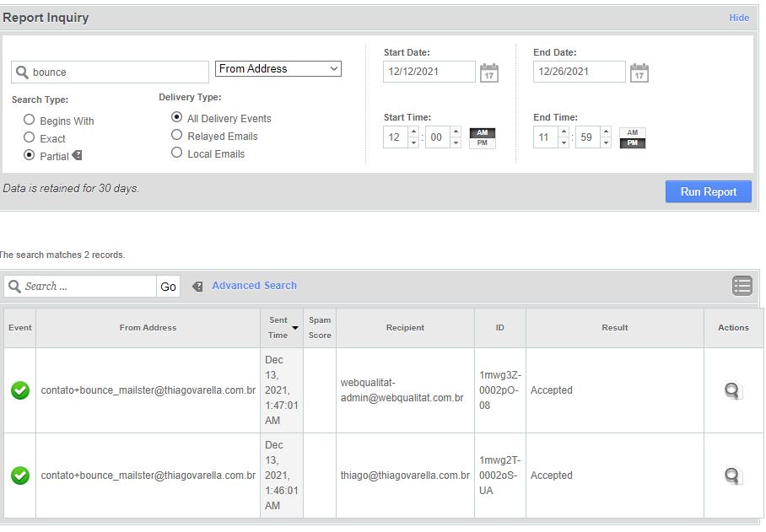766x532 pixels.
Task: Increase the Start Time hour value
Action: 413,131
